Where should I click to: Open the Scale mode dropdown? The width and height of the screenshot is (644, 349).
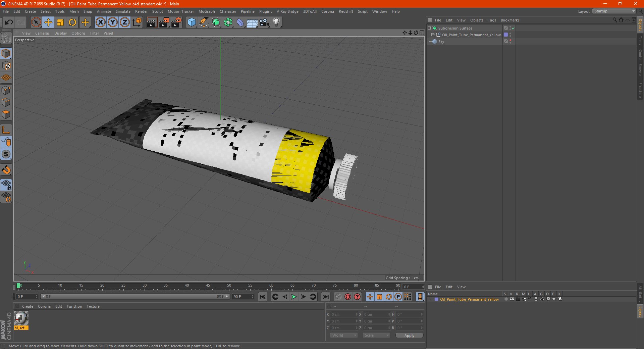click(376, 335)
